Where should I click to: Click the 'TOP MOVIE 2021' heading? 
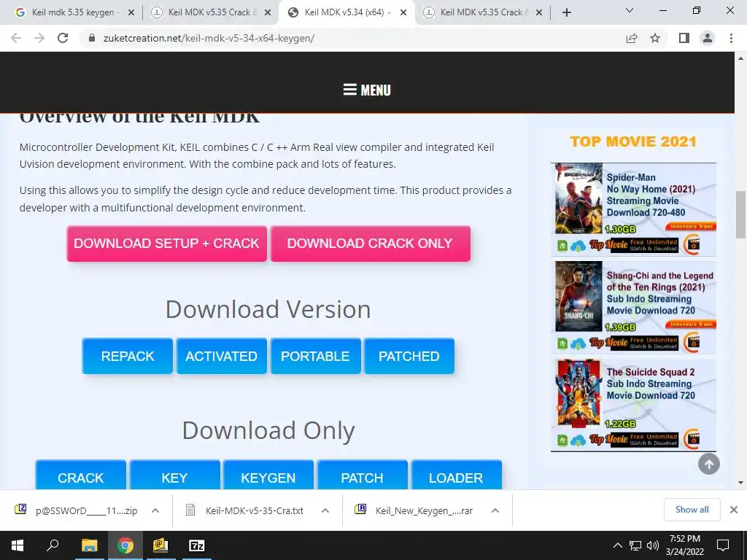click(x=633, y=141)
